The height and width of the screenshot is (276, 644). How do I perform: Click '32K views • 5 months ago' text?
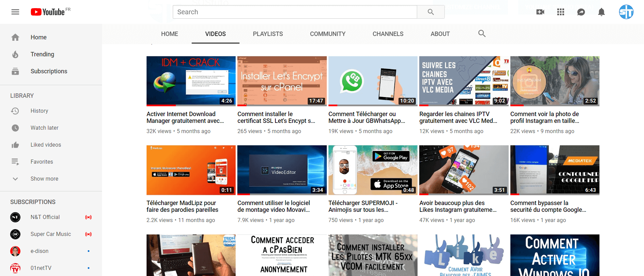179,131
